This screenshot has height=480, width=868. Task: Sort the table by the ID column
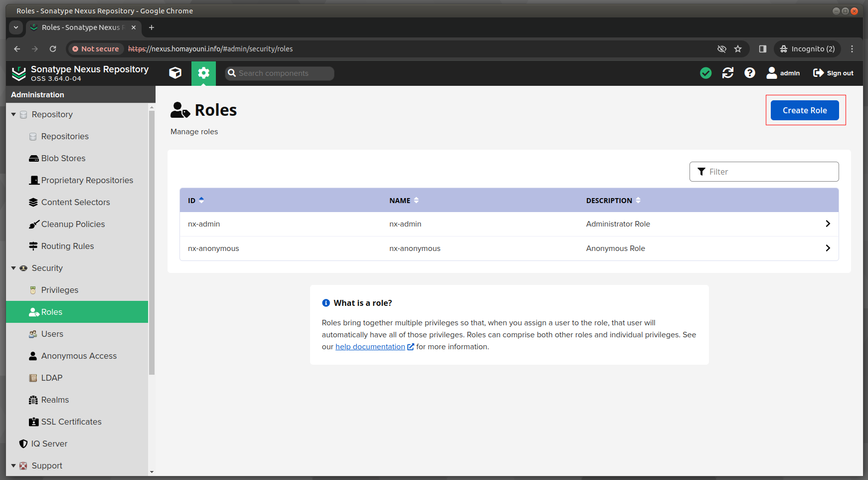point(196,200)
